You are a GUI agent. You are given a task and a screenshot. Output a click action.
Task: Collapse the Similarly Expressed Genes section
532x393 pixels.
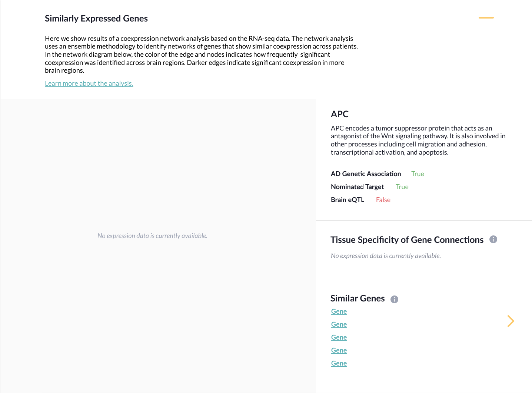(486, 17)
